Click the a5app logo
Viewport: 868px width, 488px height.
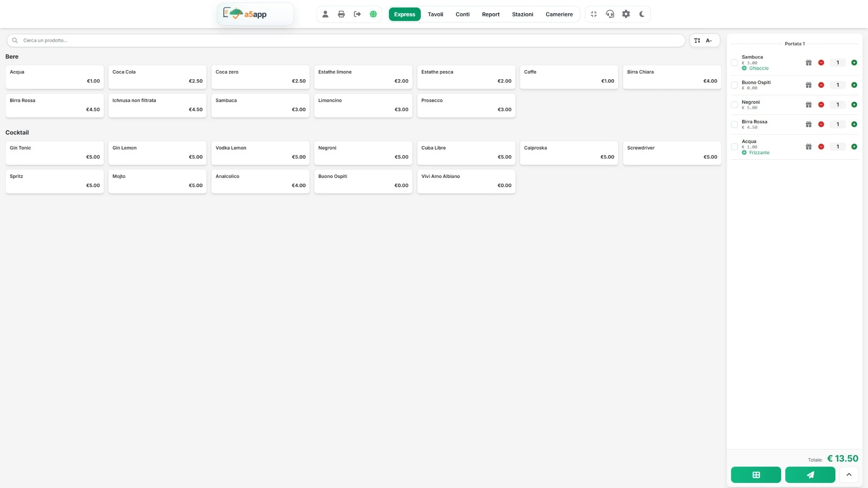point(255,14)
